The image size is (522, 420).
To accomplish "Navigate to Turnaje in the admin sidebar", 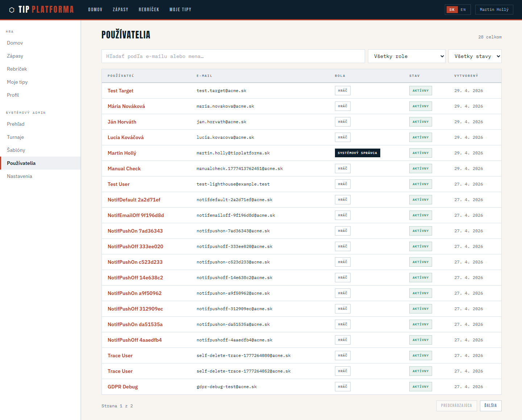I will point(15,137).
